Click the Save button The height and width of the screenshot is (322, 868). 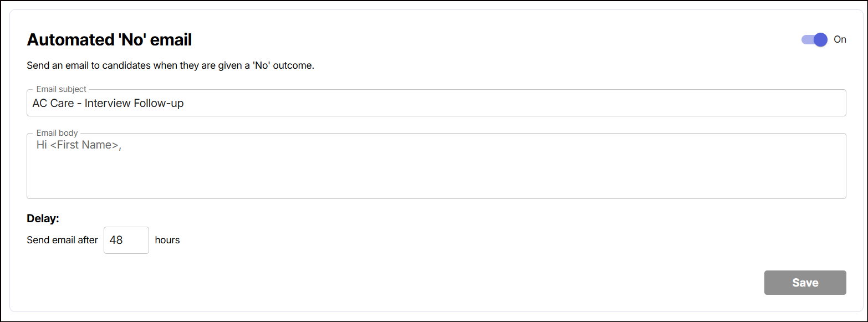pos(805,283)
